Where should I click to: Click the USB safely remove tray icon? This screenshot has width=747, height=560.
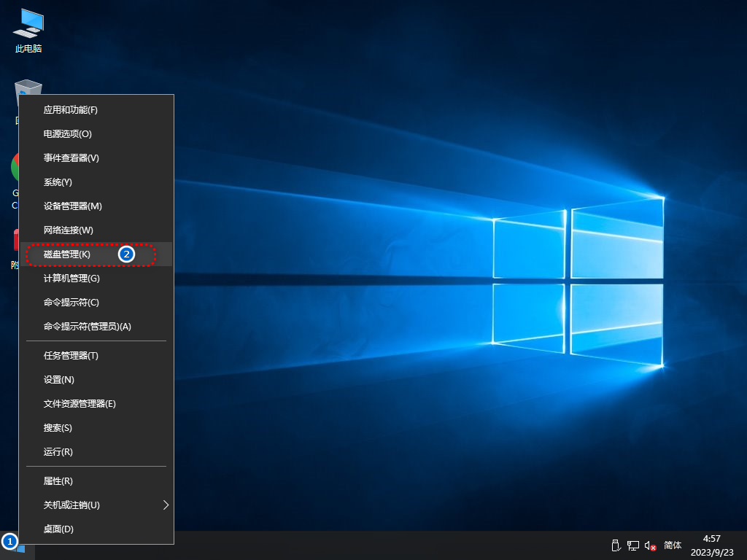point(615,545)
